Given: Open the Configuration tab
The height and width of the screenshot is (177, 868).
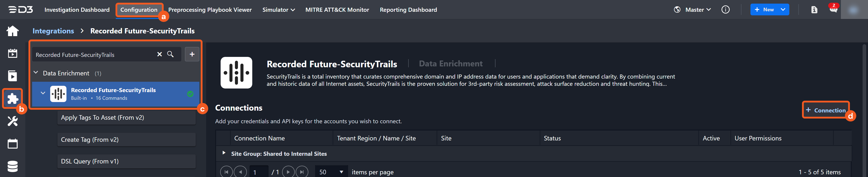Looking at the screenshot, I should (x=139, y=10).
